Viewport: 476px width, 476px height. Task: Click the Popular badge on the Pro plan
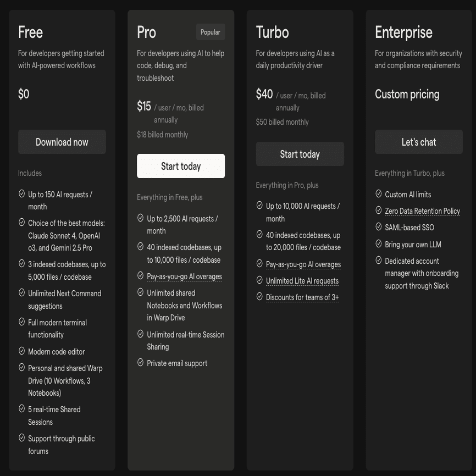[x=211, y=32]
